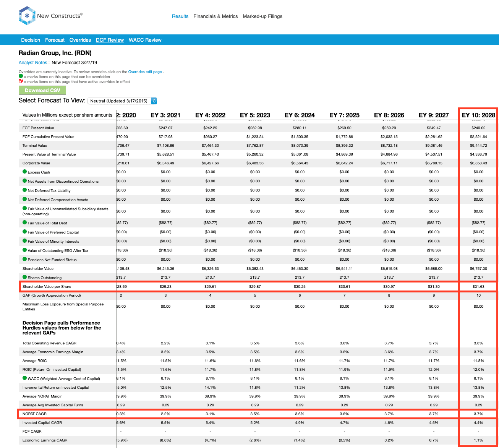Open the Overrides page in blue bar
The height and width of the screenshot is (448, 499).
point(80,40)
